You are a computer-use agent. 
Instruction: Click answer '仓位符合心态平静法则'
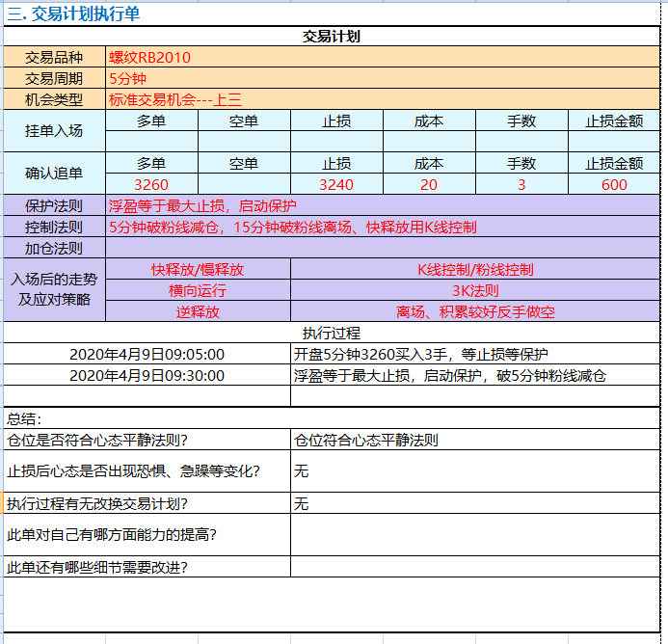click(475, 440)
